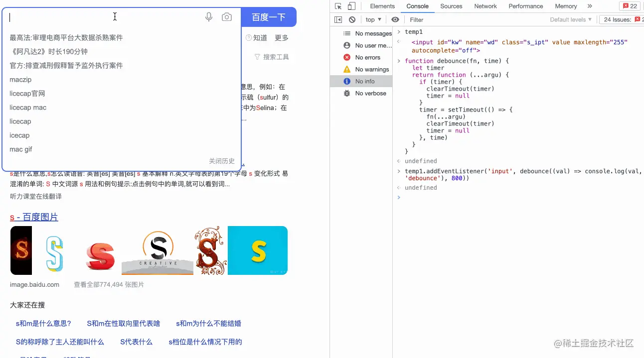
Task: Click the addEventListener console entry
Action: click(523, 175)
